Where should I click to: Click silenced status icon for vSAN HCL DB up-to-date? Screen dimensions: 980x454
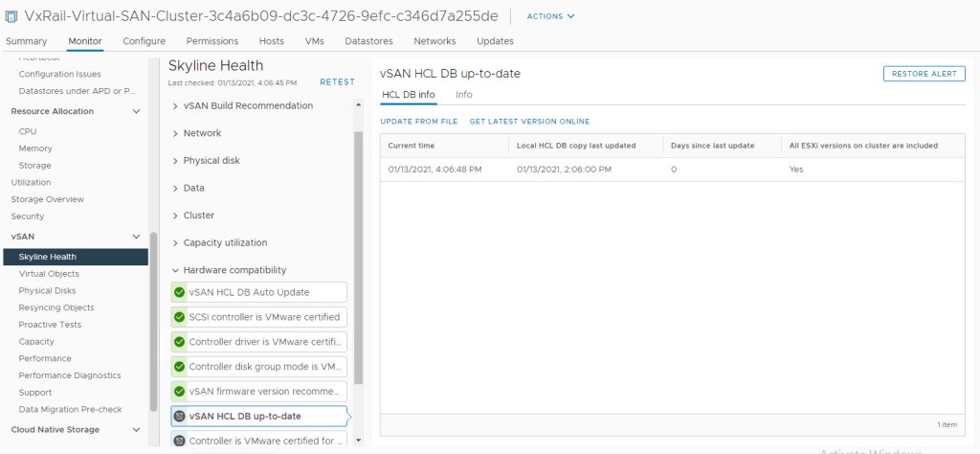click(179, 417)
